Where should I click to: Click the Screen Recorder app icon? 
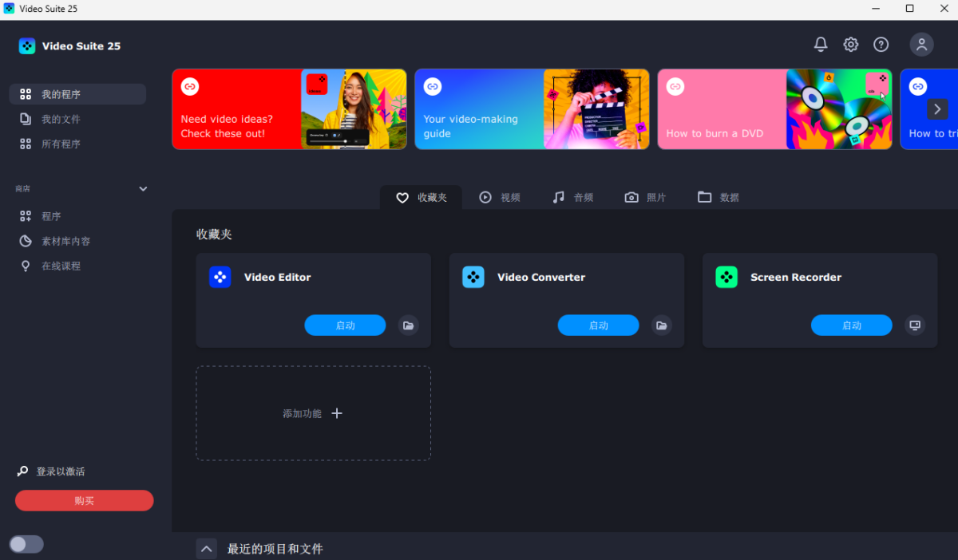pyautogui.click(x=726, y=278)
